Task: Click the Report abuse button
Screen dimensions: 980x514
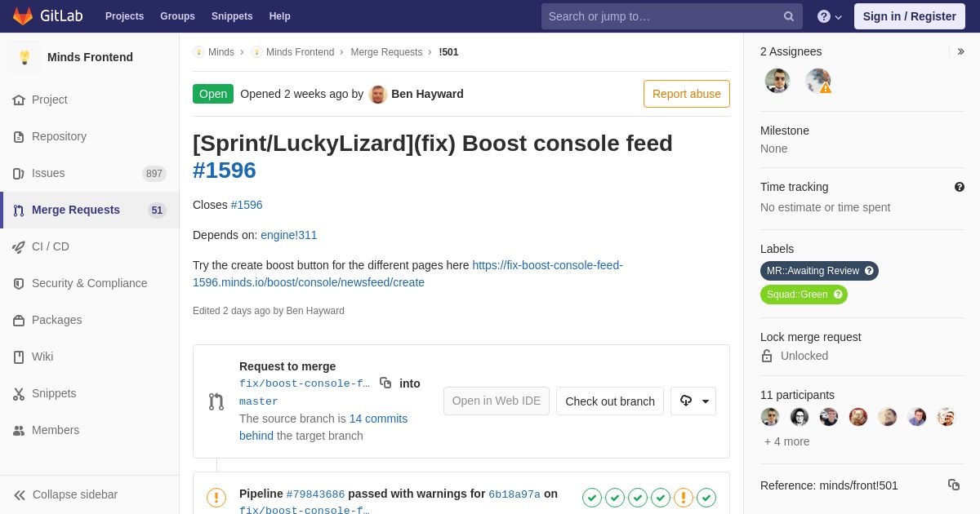Action: click(x=687, y=94)
